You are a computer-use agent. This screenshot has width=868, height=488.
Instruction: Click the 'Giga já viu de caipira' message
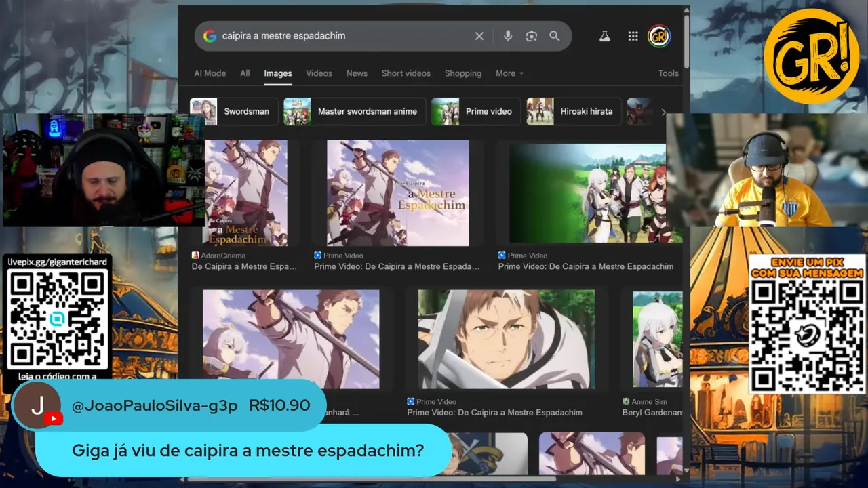point(248,450)
